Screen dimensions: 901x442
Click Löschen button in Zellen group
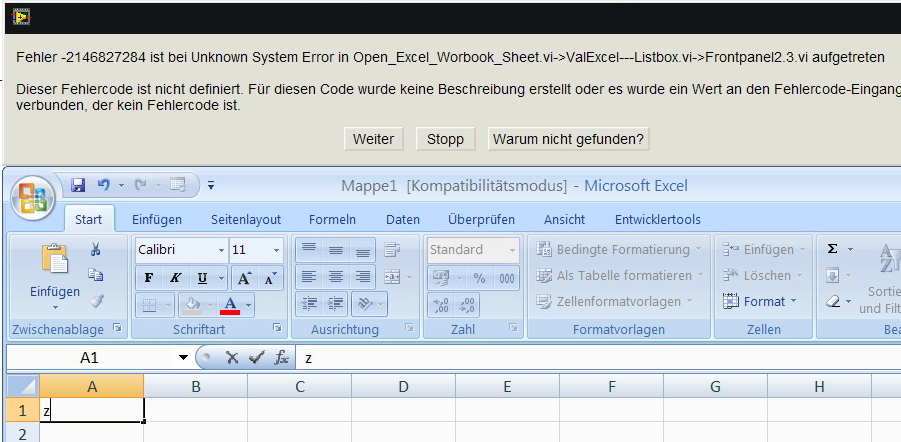[x=762, y=275]
